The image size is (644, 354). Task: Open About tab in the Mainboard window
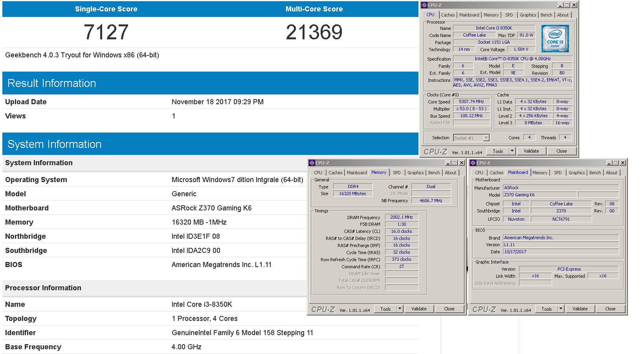coord(612,173)
